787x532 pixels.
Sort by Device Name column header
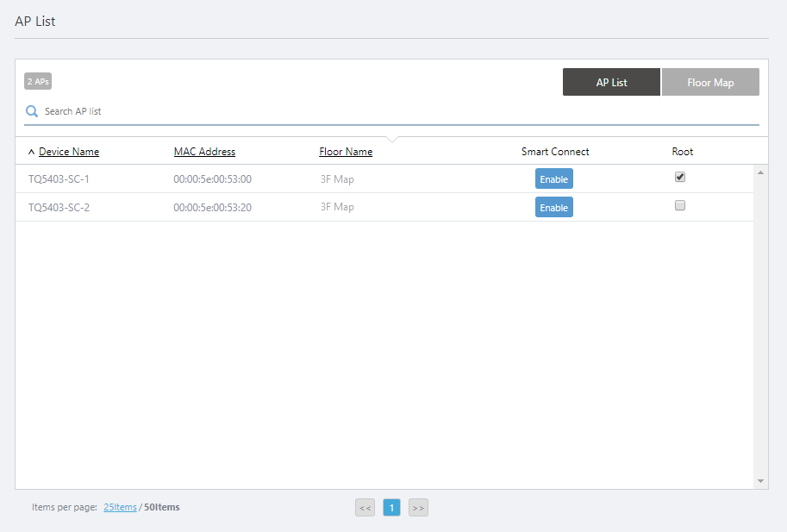tap(69, 152)
